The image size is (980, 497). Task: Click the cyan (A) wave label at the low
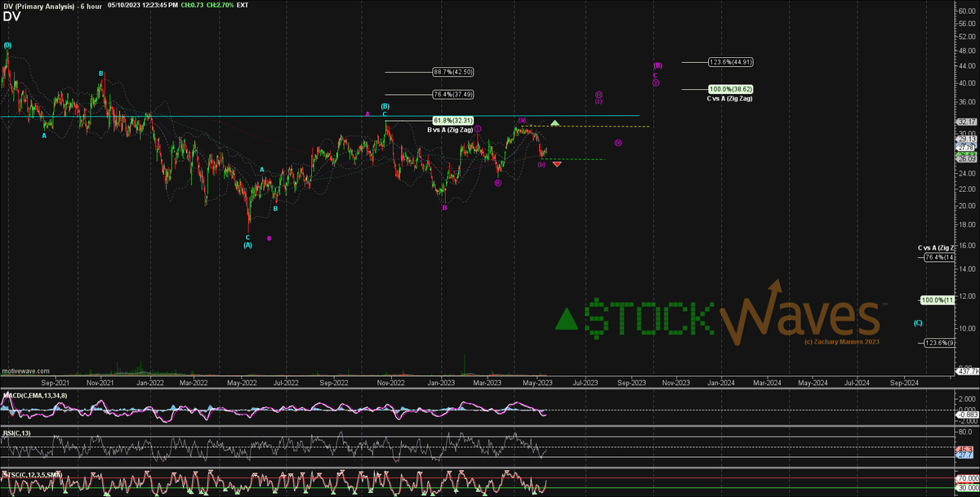(x=247, y=244)
